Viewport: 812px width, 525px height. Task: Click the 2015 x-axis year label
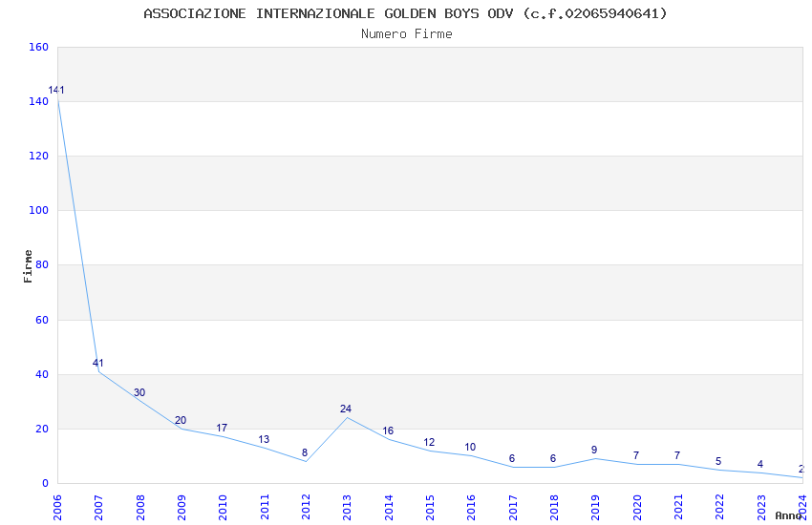(x=430, y=507)
